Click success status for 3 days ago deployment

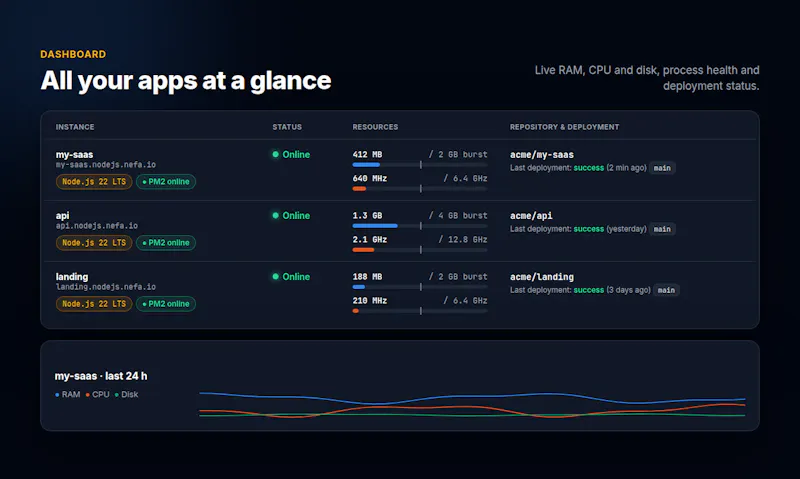pos(589,290)
